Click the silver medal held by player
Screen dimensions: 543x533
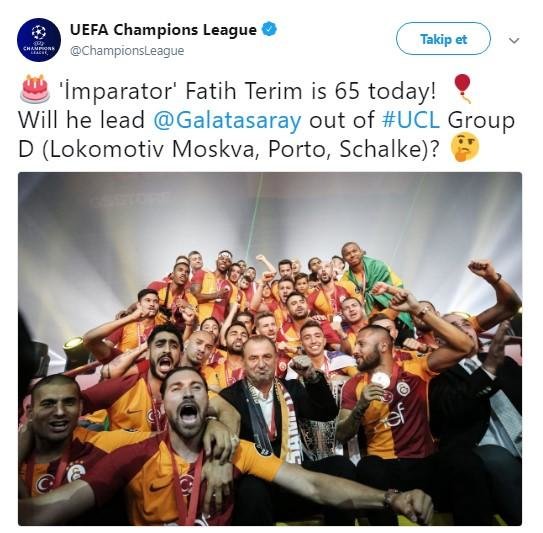(x=381, y=380)
